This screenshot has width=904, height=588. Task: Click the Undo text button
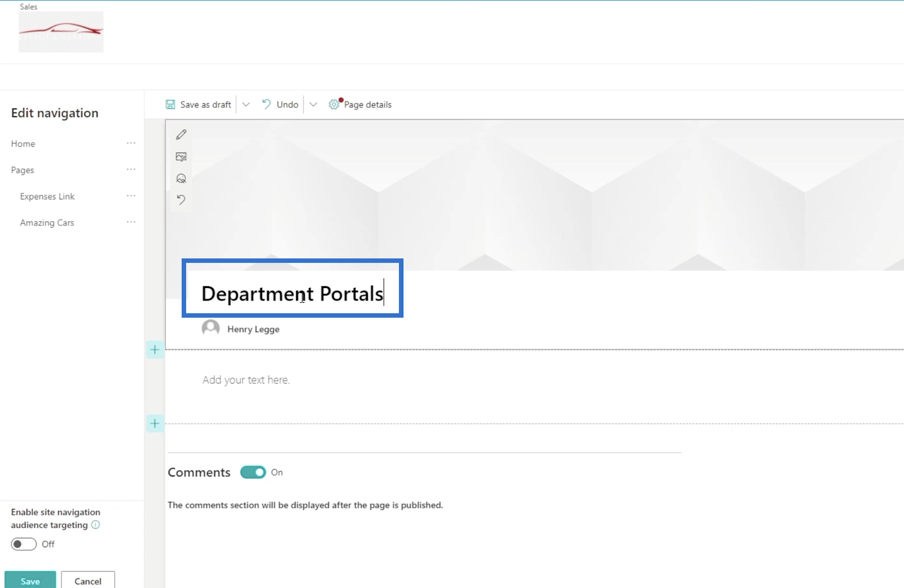(288, 104)
